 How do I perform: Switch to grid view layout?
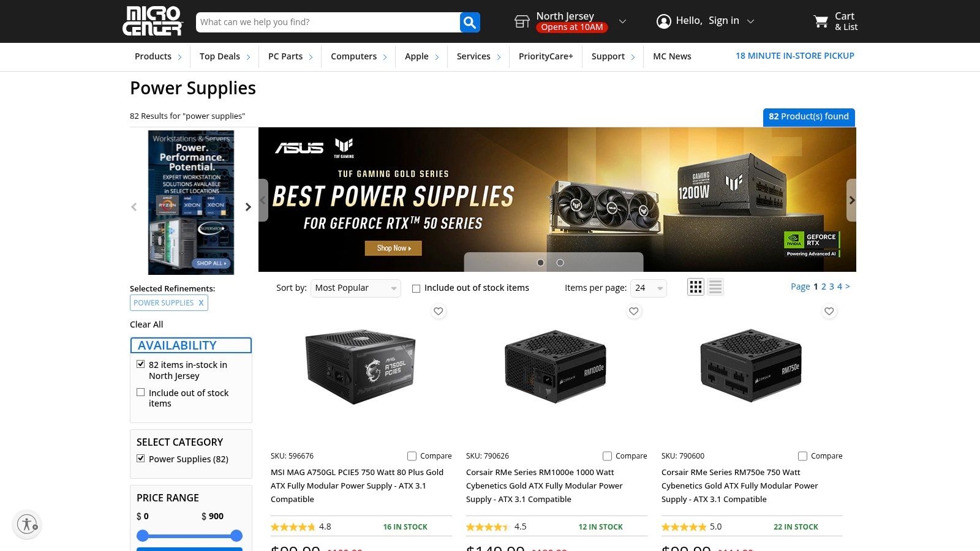696,287
